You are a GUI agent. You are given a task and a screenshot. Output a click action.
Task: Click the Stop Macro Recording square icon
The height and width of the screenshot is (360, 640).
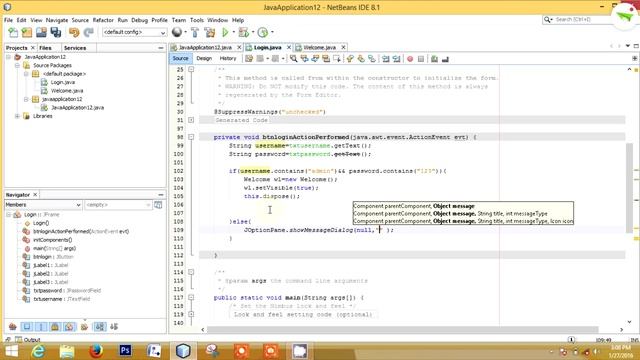pos(421,59)
